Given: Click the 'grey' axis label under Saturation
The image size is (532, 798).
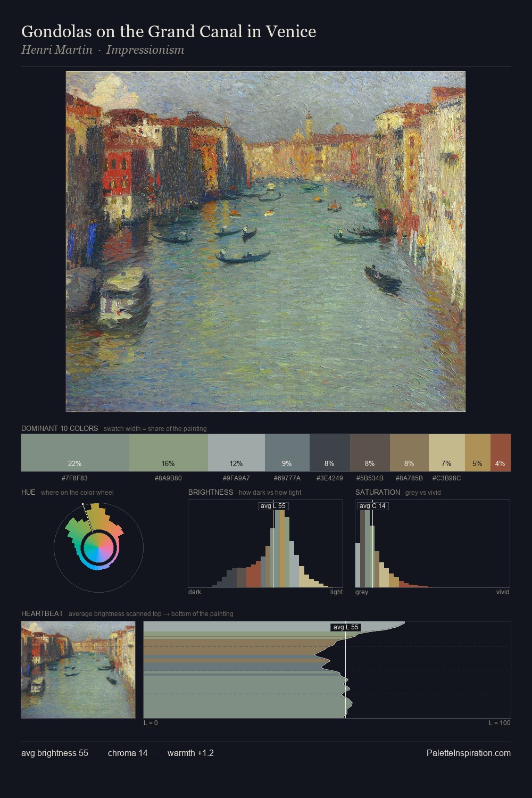Looking at the screenshot, I should tap(362, 592).
